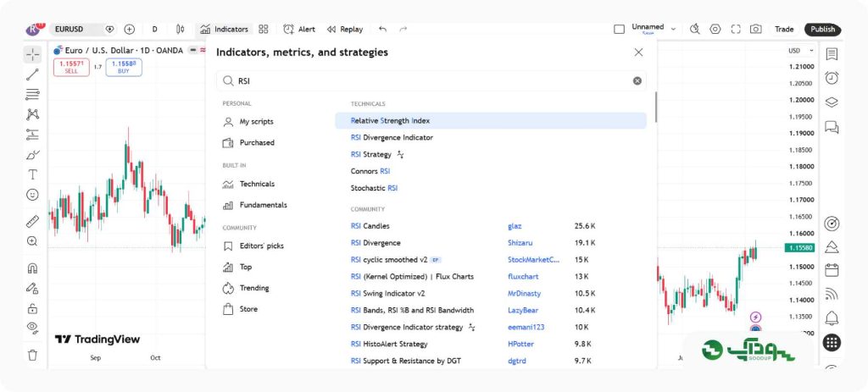
Task: Open the emoji icons tool
Action: tap(33, 195)
